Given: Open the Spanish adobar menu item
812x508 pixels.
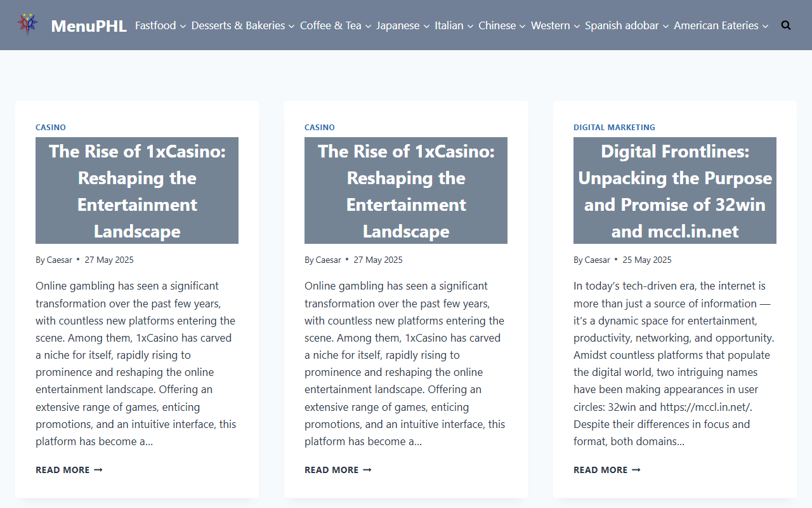Looking at the screenshot, I should click(622, 25).
